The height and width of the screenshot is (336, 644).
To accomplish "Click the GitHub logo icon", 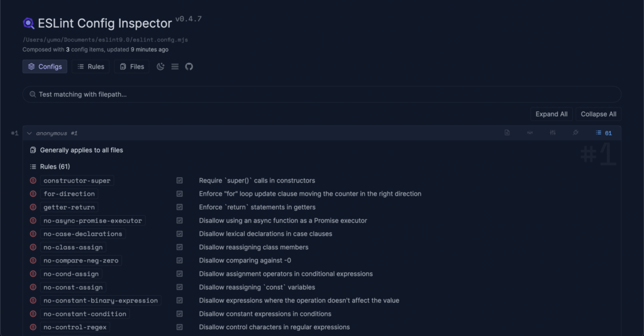I will 189,67.
